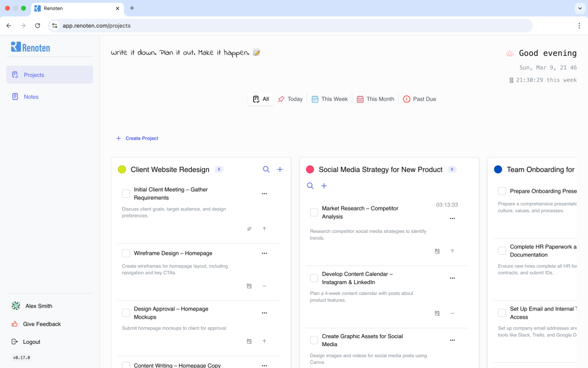Show Past Due tasks filter
The width and height of the screenshot is (588, 368).
(419, 99)
